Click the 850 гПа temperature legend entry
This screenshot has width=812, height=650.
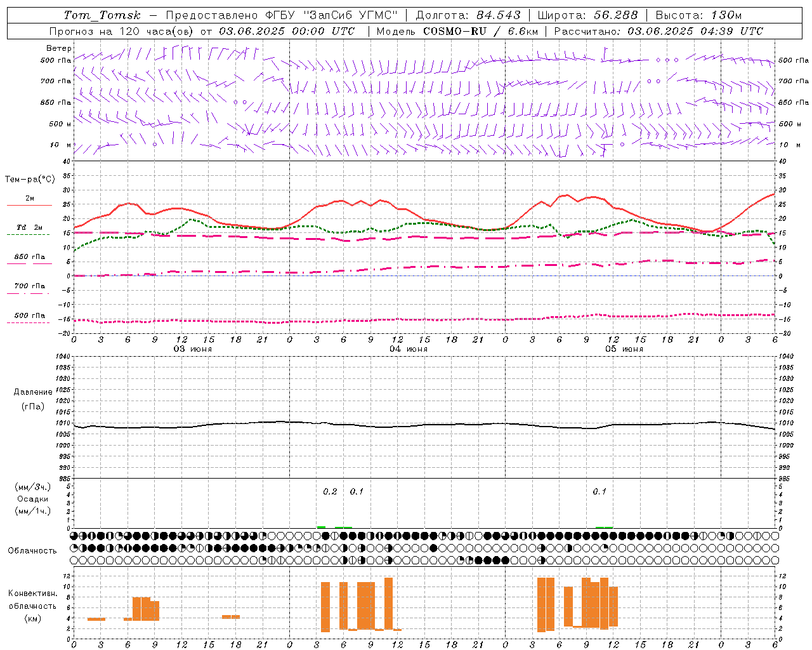coord(29,257)
